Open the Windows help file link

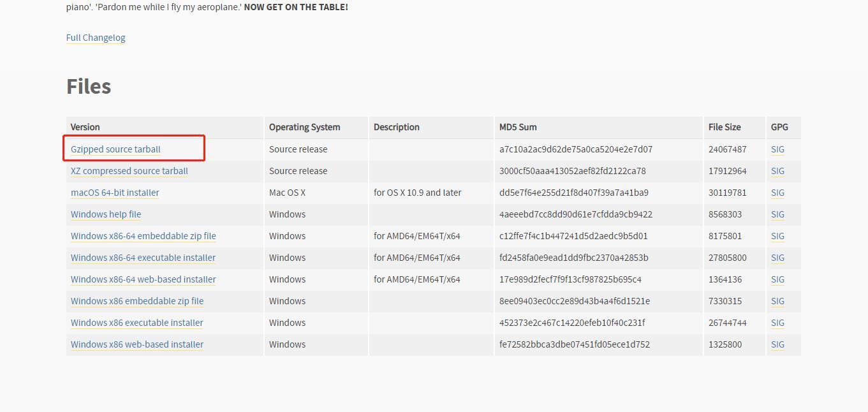click(106, 214)
